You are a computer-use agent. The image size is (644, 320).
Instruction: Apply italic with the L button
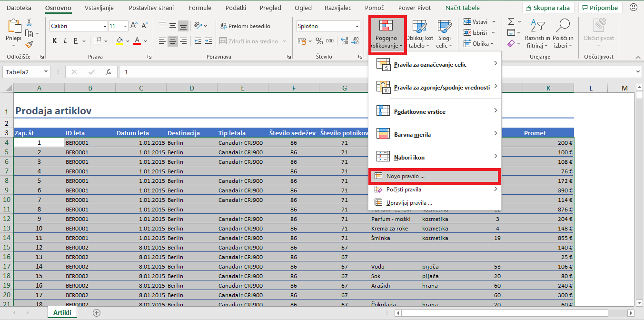point(65,41)
